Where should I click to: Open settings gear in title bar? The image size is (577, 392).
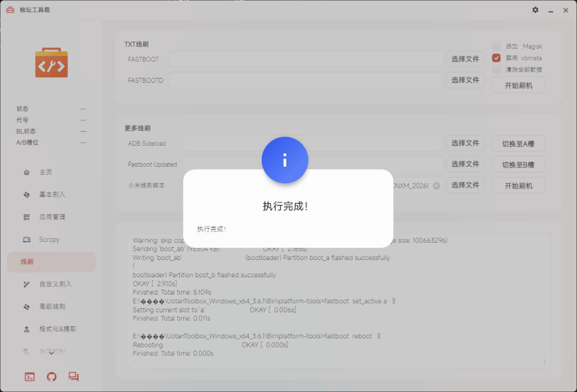click(x=535, y=10)
